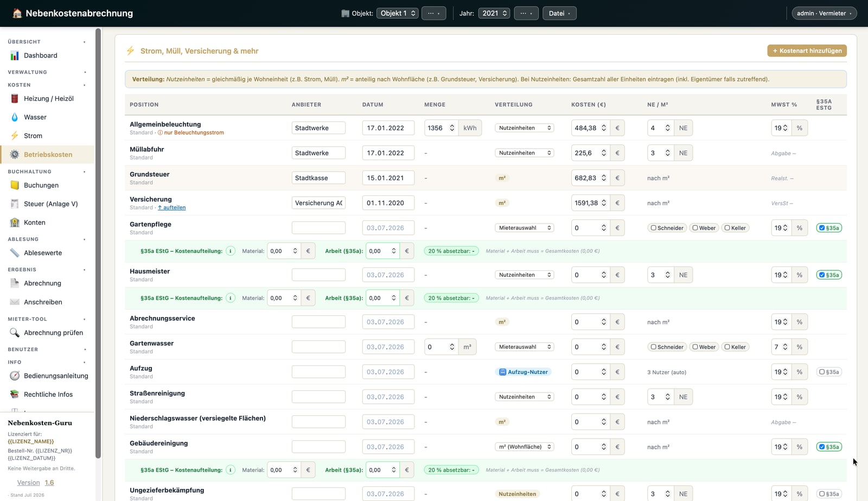Image resolution: width=868 pixels, height=501 pixels.
Task: Open the more-options menu beside Jahr selector
Action: (526, 13)
